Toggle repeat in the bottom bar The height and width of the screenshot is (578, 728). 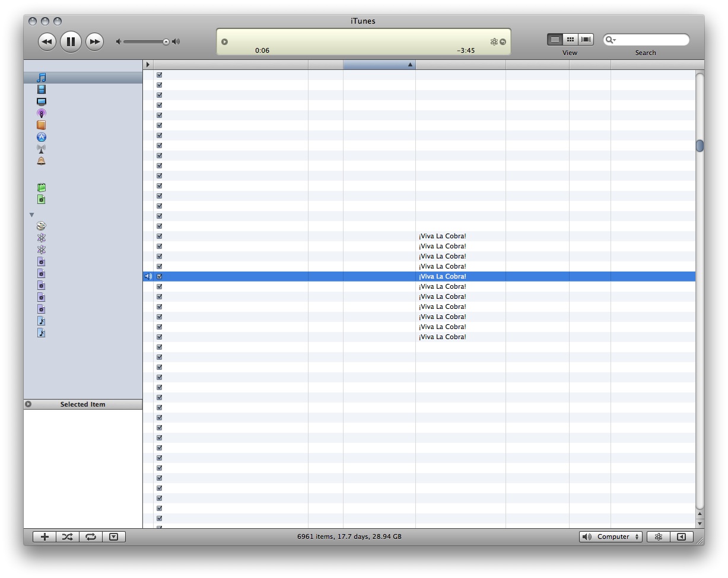coord(91,537)
